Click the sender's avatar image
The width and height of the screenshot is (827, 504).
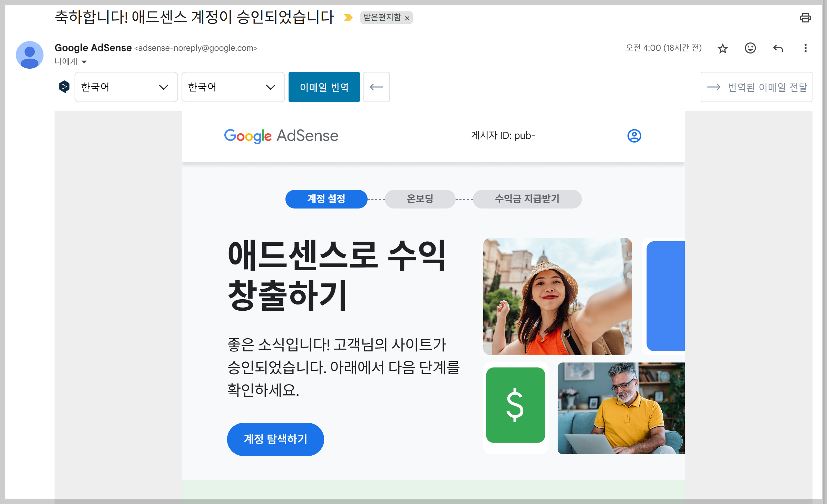[29, 55]
